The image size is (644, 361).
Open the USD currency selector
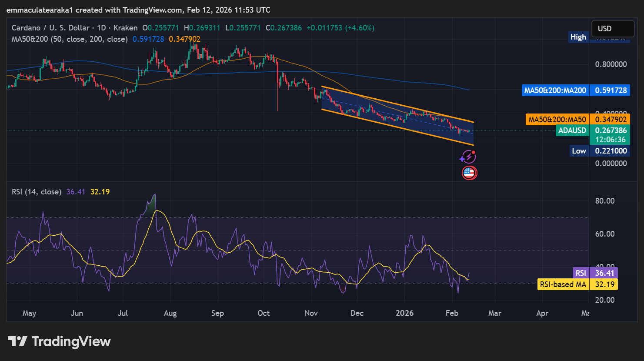click(x=612, y=29)
